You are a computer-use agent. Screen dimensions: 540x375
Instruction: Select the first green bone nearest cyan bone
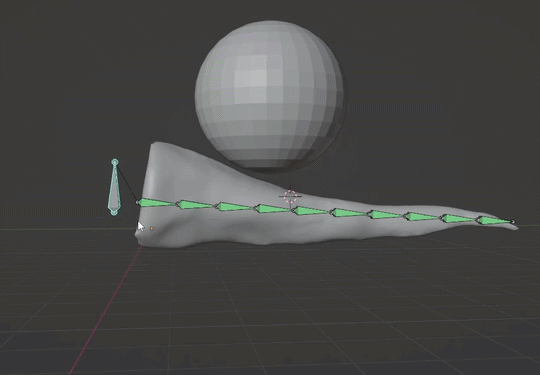point(157,203)
